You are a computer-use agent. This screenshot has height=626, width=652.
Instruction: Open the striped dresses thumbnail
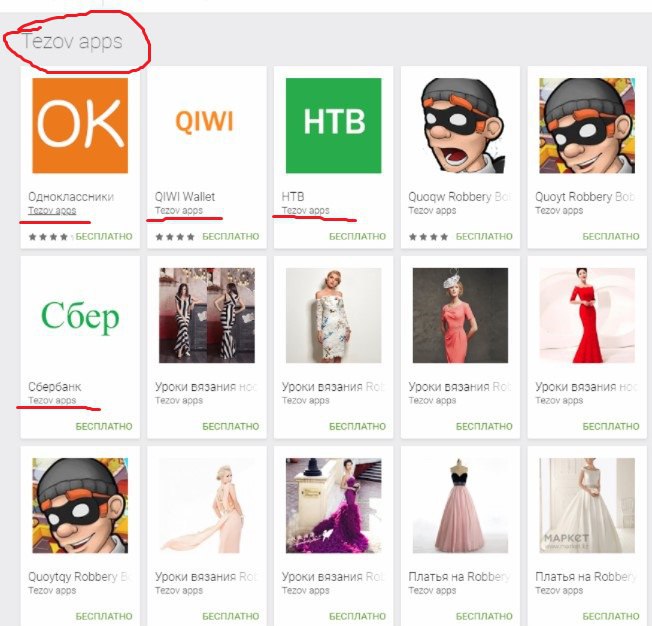207,315
